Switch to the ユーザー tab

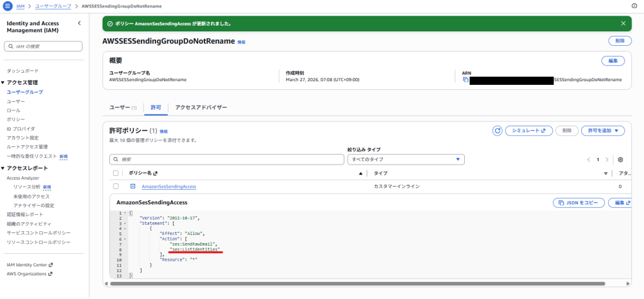coord(123,107)
